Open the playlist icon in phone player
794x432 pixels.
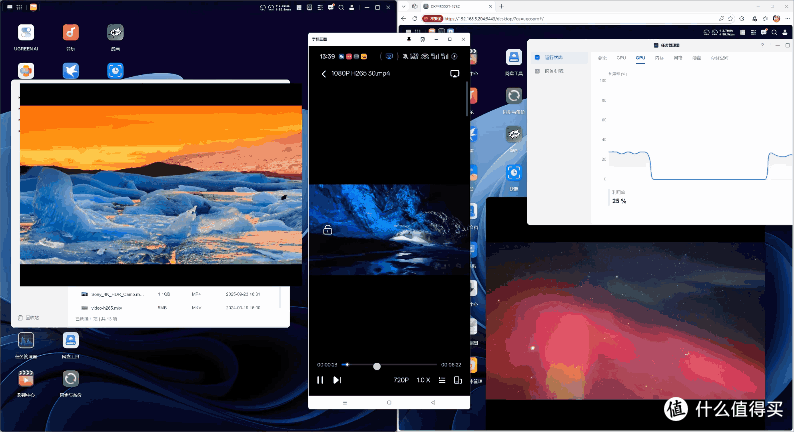click(x=442, y=380)
